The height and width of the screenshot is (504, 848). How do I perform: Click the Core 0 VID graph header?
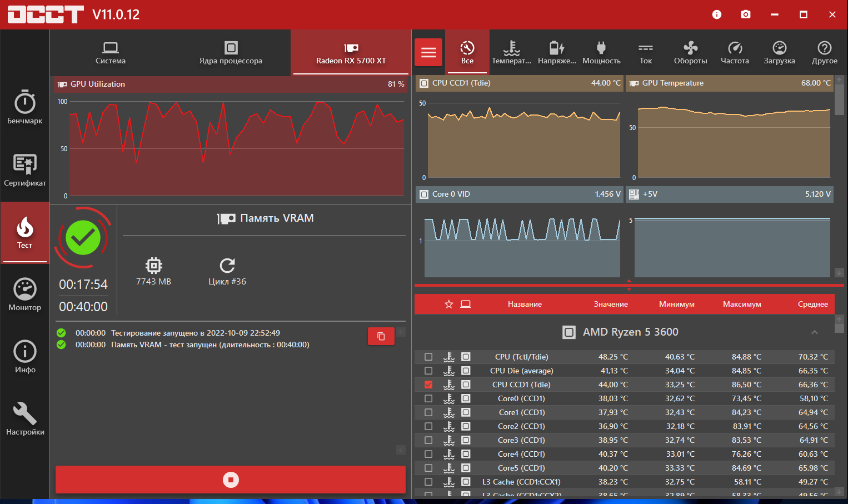[520, 194]
